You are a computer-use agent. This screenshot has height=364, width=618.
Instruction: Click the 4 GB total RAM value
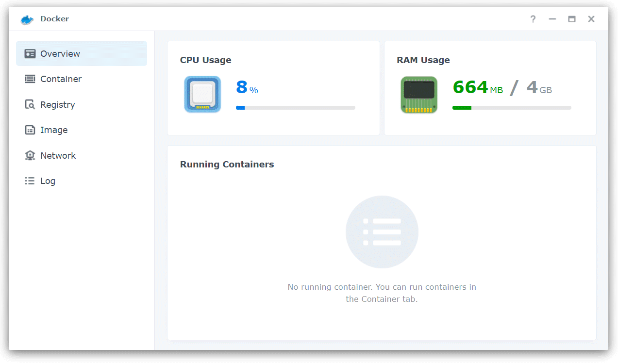[x=539, y=87]
